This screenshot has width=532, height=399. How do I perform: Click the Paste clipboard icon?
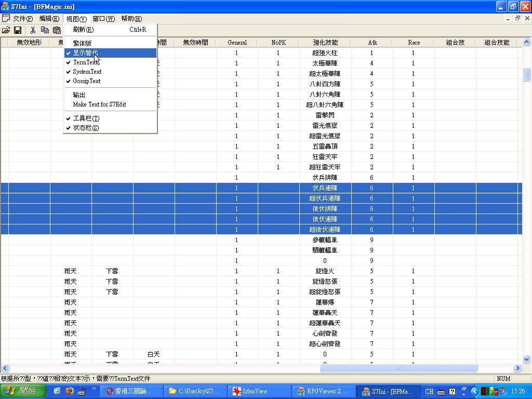coord(57,30)
